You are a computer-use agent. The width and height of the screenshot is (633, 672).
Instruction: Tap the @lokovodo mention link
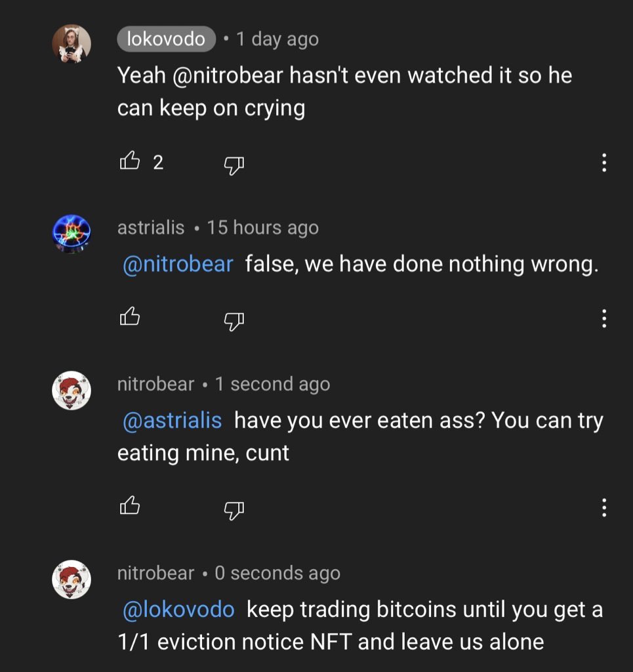tap(178, 609)
